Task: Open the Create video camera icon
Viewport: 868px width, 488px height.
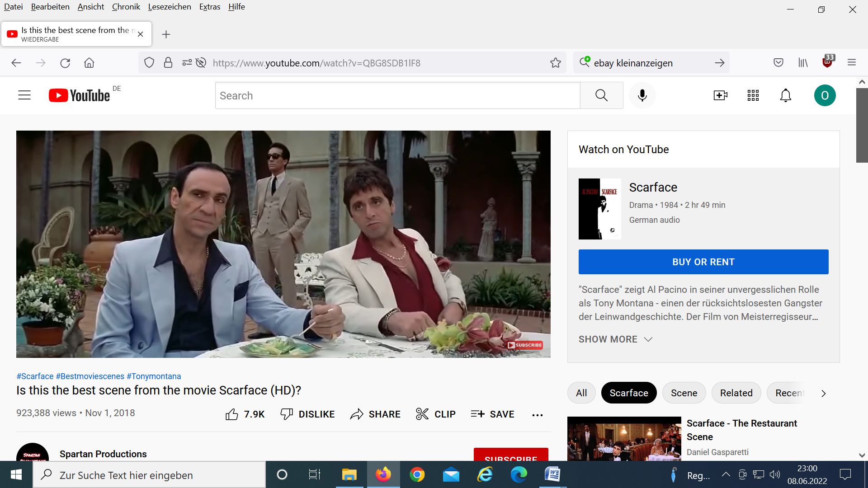Action: pos(720,95)
